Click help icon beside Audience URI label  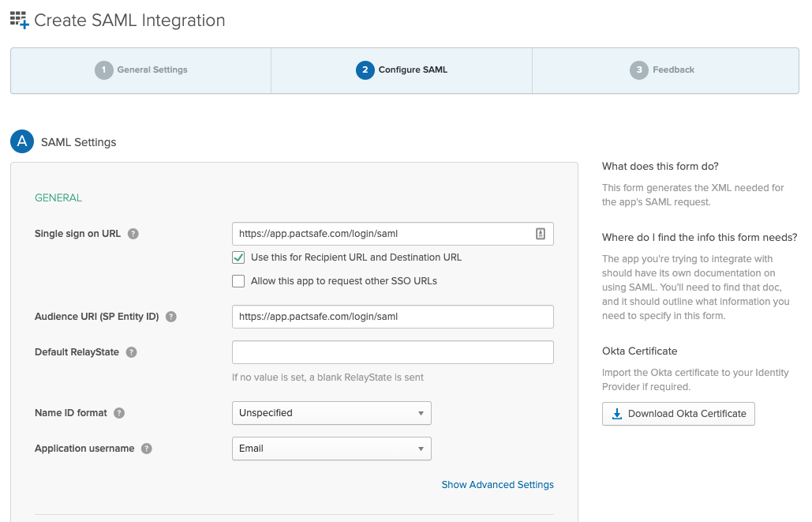[170, 317]
